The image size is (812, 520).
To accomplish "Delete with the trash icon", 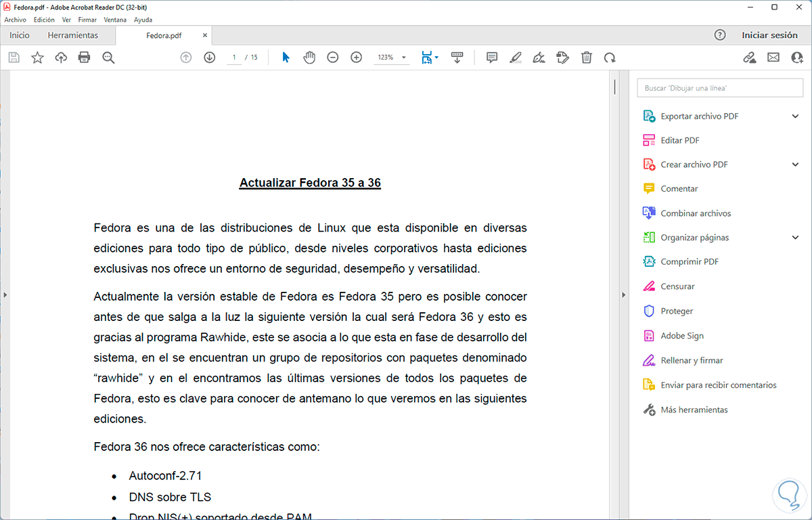I will pos(587,58).
